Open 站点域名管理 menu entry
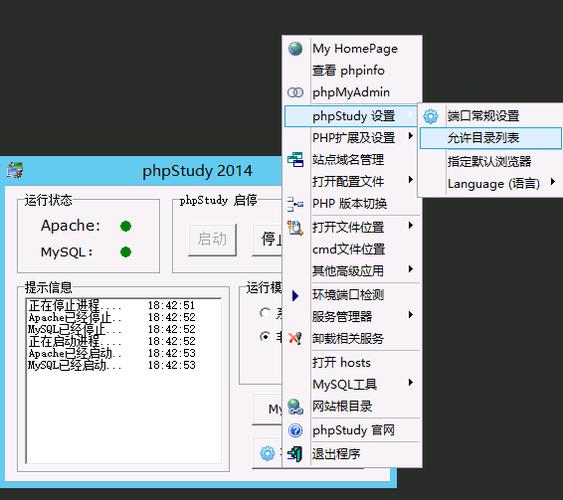 [x=352, y=160]
